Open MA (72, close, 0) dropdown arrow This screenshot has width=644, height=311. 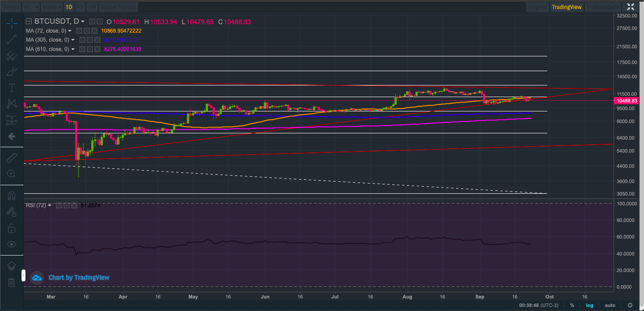tap(70, 31)
